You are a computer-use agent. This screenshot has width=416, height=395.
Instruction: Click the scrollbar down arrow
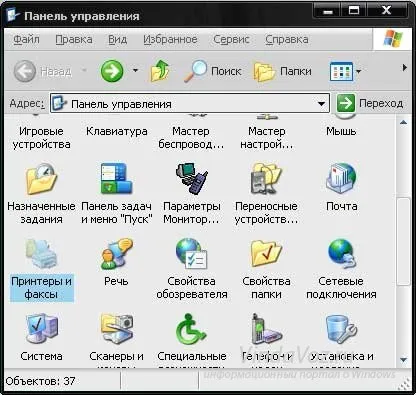point(404,360)
